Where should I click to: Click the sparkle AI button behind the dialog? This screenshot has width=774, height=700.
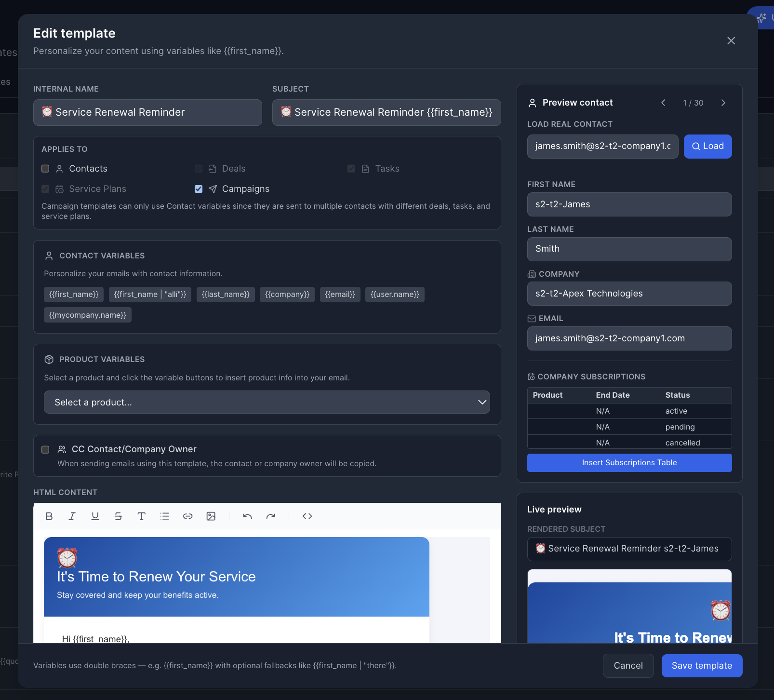761,18
